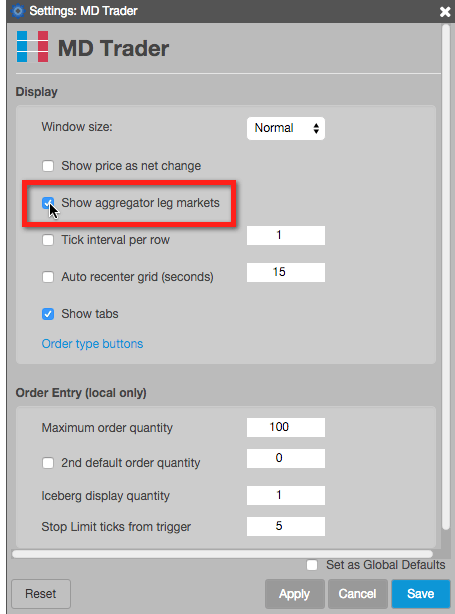Enable 2nd default order quantity checkbox

tap(48, 463)
